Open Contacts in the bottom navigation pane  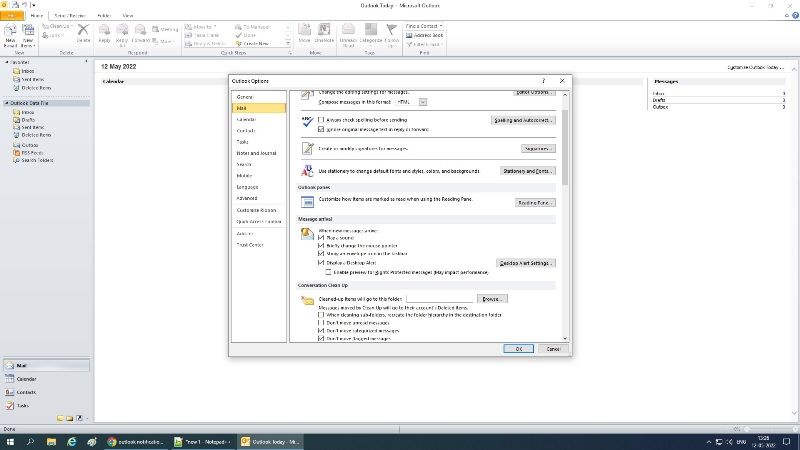pos(46,392)
